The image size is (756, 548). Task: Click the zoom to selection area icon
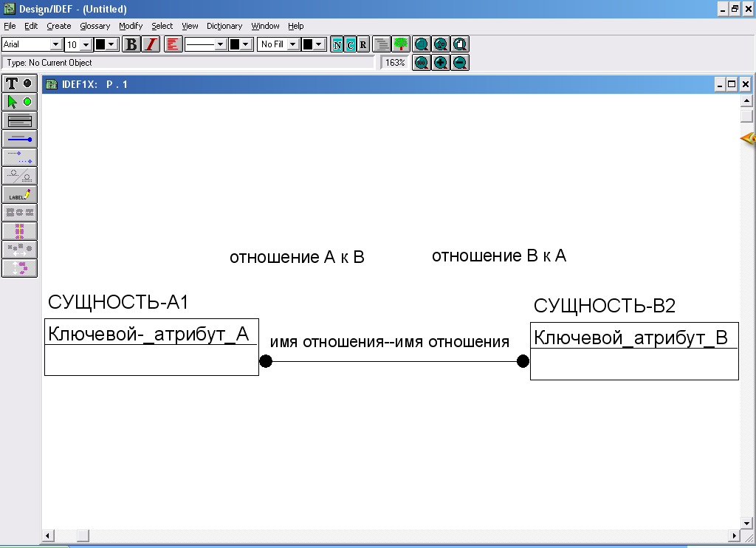coord(422,44)
